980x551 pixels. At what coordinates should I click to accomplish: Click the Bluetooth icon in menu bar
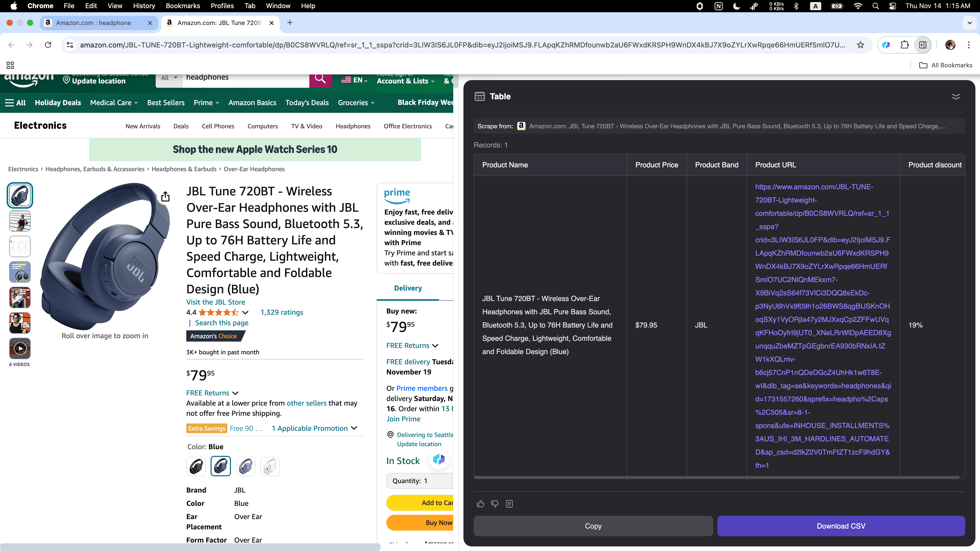(x=796, y=6)
